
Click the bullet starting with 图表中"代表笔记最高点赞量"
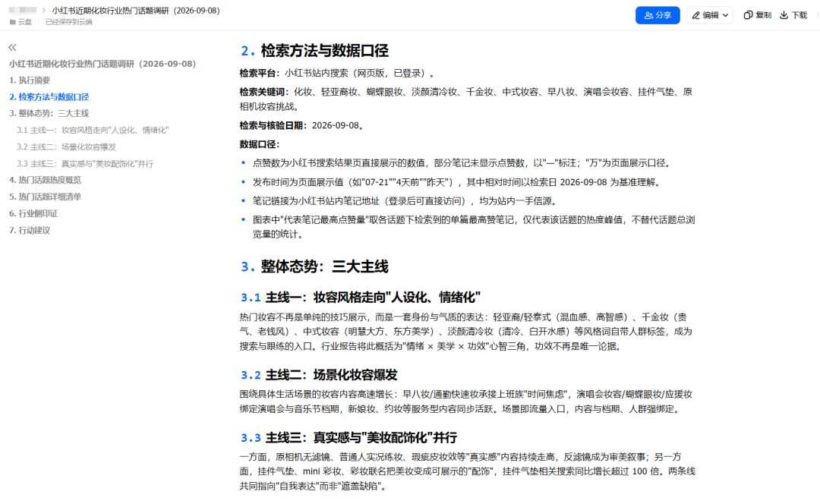[474, 227]
